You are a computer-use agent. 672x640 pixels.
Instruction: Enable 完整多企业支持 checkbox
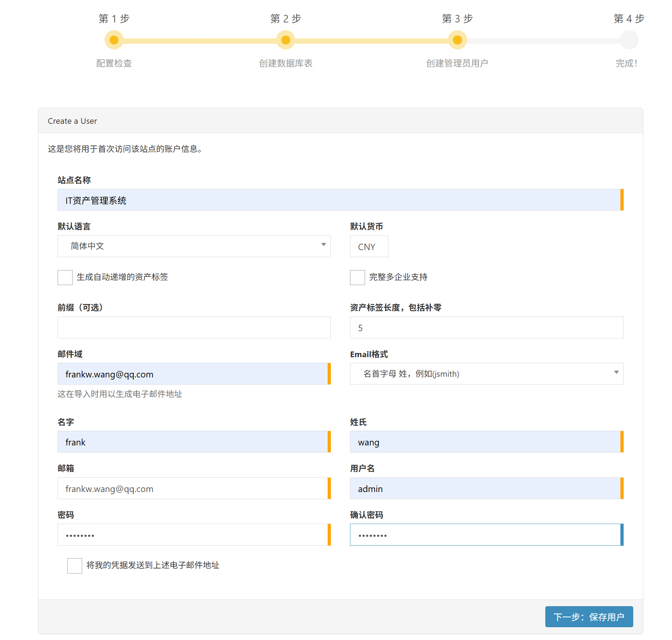[357, 277]
